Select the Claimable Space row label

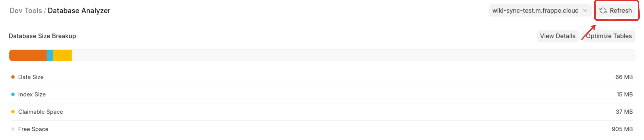point(40,112)
